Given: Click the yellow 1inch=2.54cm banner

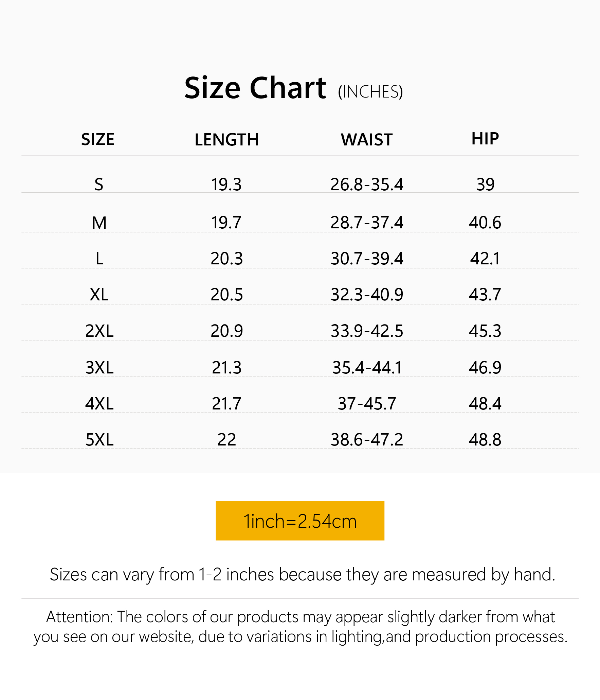Looking at the screenshot, I should coord(300,521).
